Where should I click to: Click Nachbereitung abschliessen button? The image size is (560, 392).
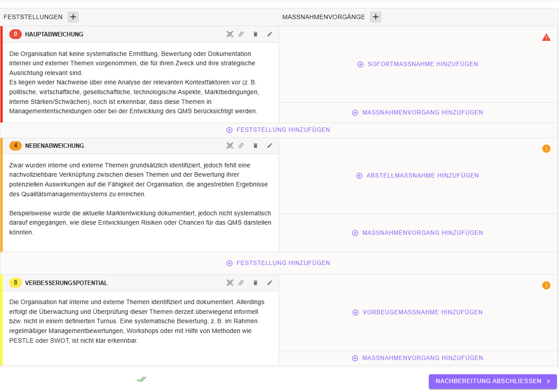[x=492, y=381]
